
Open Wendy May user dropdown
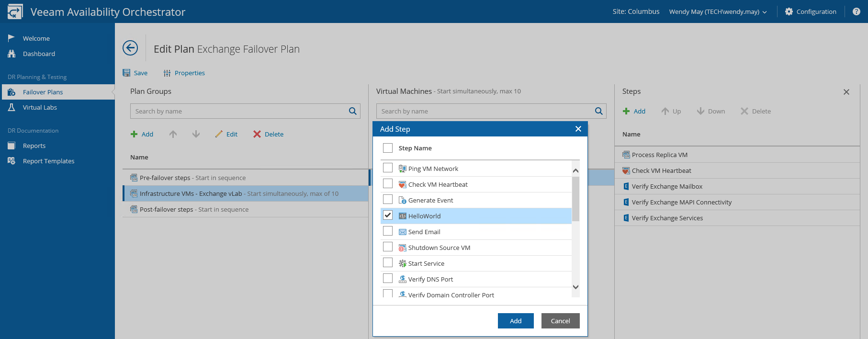[718, 11]
